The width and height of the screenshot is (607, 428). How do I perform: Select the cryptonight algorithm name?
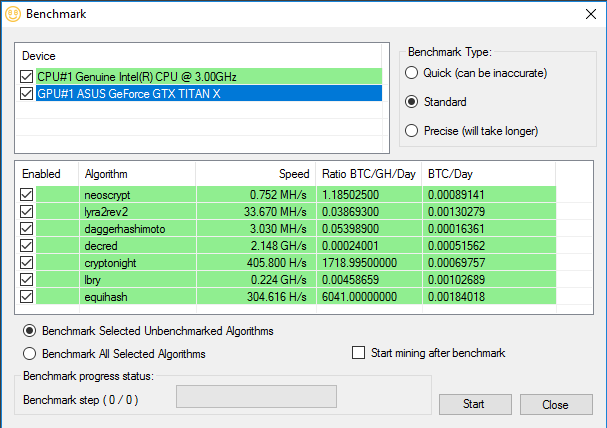(110, 263)
